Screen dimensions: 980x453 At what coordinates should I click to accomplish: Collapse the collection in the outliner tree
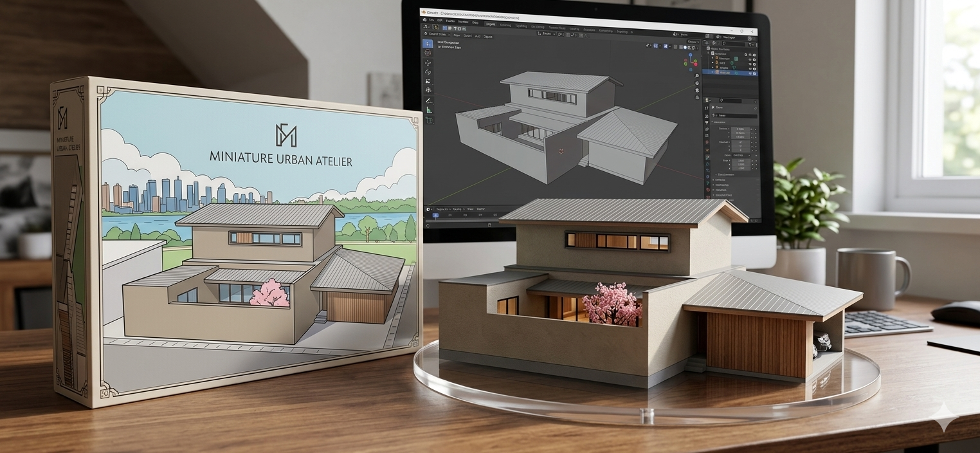point(709,55)
